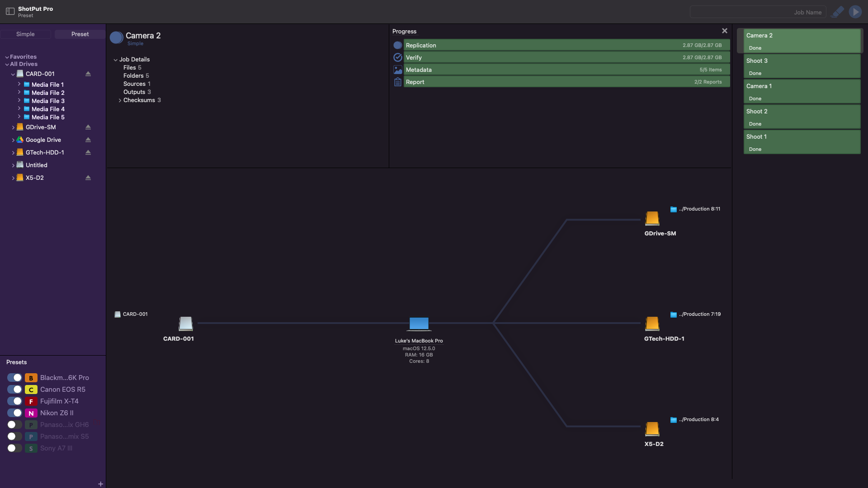The image size is (868, 488).
Task: Eject the CARD-001 drive
Action: pos(88,74)
